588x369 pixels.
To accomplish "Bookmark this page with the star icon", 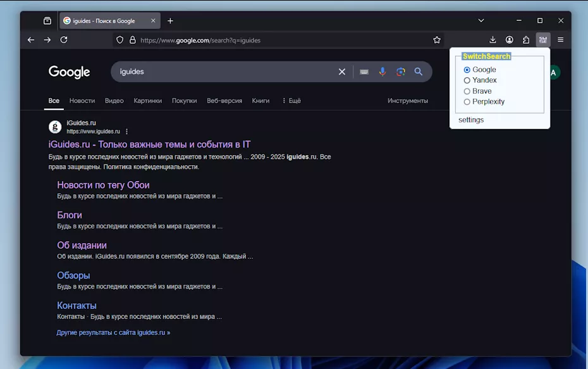I will coord(437,40).
